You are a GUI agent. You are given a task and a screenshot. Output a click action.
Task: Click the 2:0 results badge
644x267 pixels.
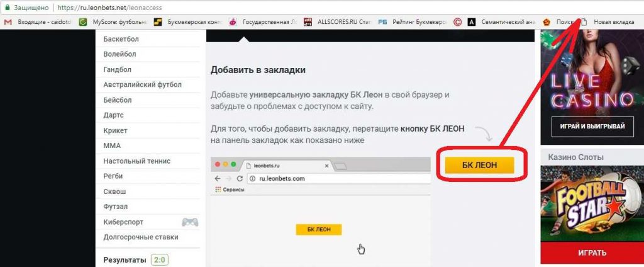pyautogui.click(x=160, y=260)
